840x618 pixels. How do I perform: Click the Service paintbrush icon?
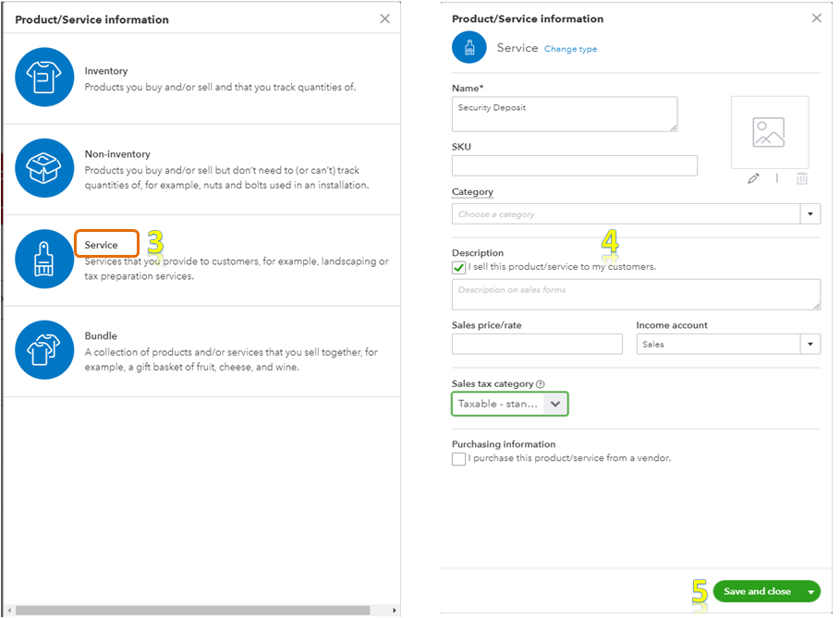pyautogui.click(x=44, y=260)
